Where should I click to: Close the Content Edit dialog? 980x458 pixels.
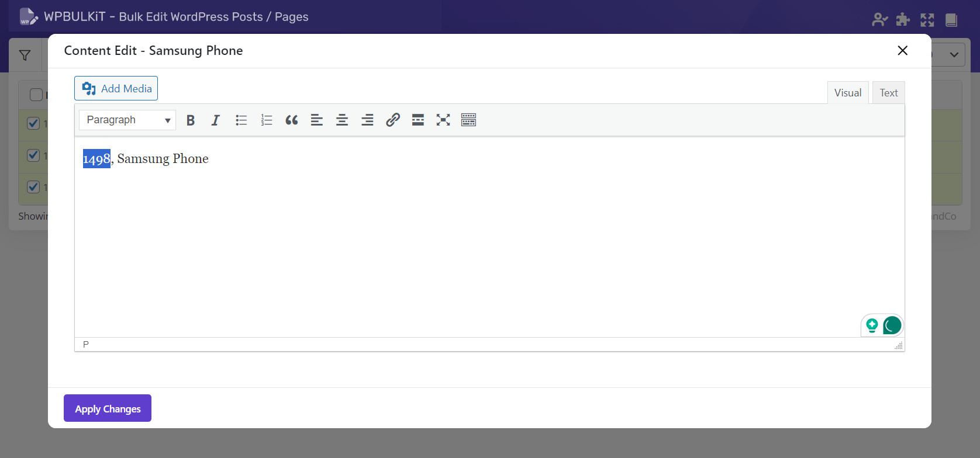(x=902, y=51)
